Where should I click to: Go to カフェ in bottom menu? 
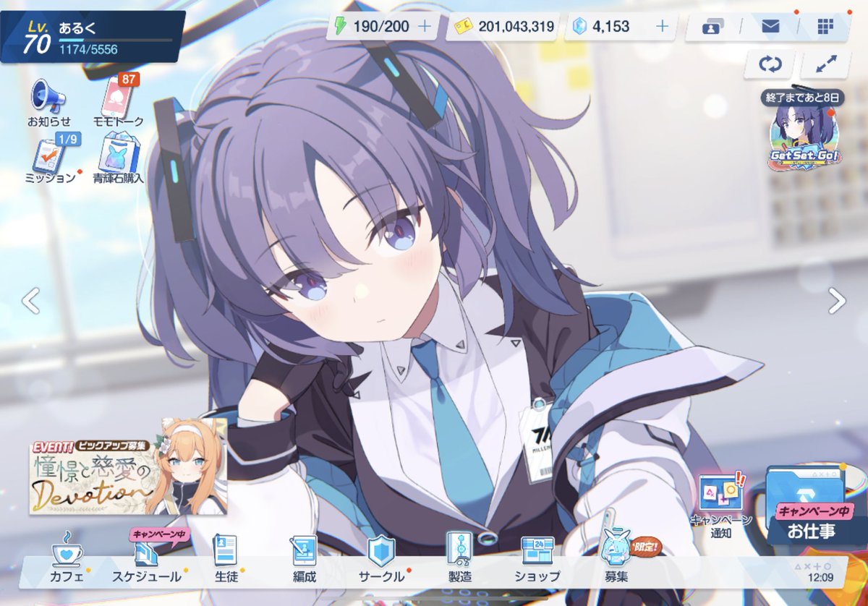click(x=67, y=558)
